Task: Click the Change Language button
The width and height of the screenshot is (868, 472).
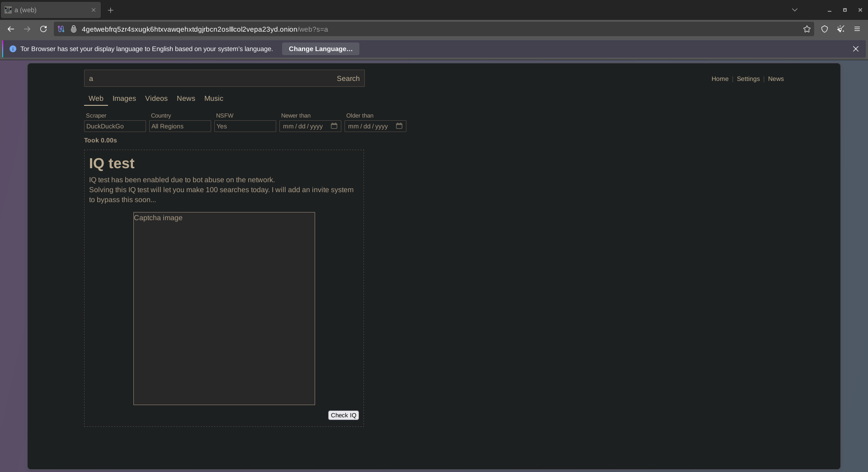Action: pyautogui.click(x=321, y=49)
